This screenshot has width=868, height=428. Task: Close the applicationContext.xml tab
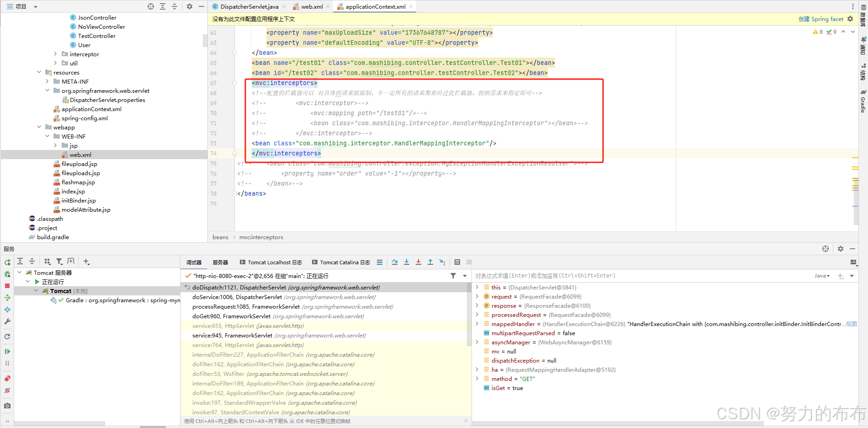(x=411, y=6)
